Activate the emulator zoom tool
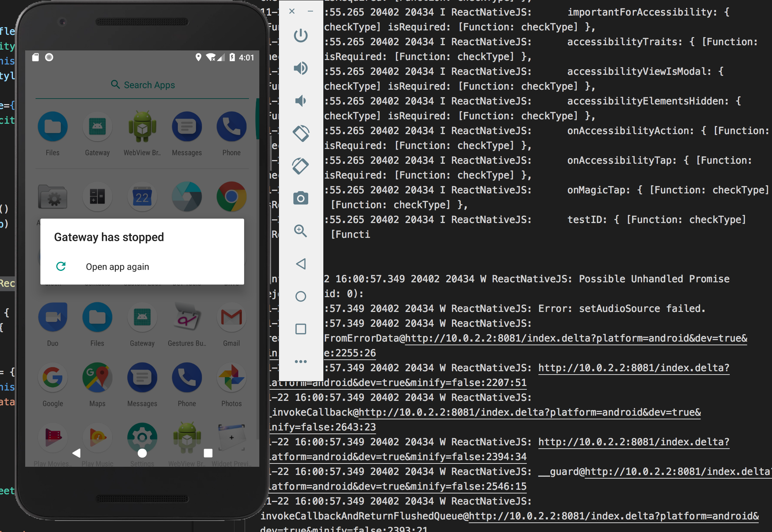This screenshot has width=772, height=532. point(300,231)
